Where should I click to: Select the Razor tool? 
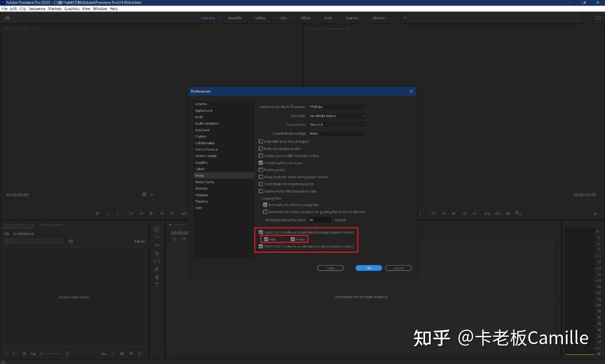point(157,253)
